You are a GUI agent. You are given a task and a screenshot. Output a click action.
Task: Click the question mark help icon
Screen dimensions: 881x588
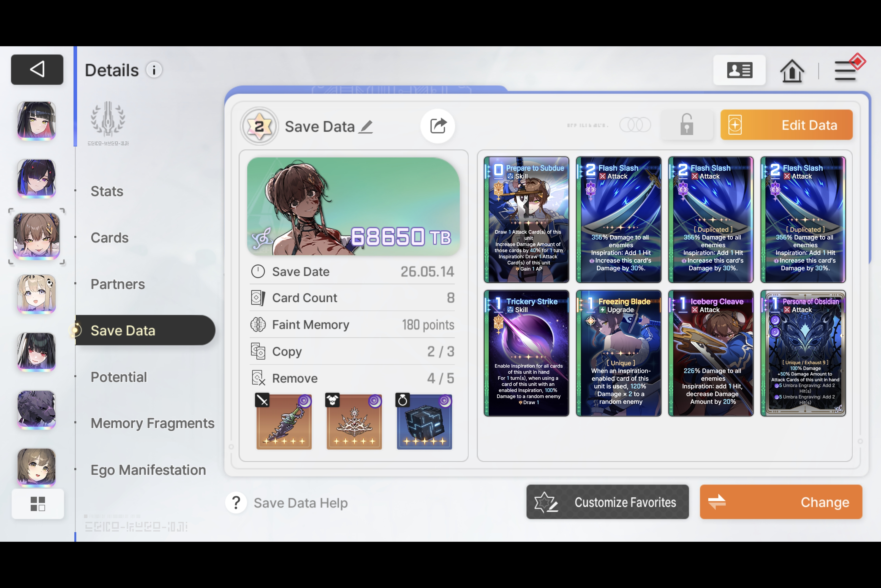click(x=236, y=502)
